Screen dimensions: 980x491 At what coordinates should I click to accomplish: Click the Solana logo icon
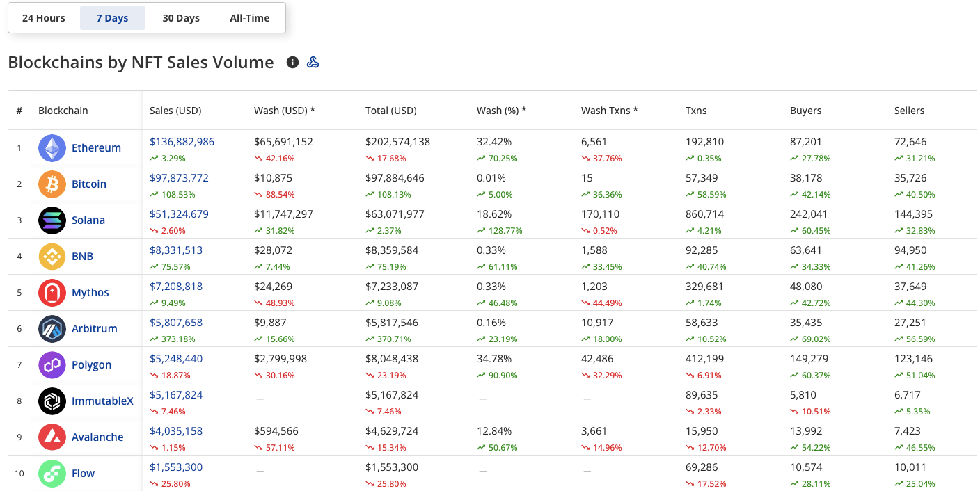tap(52, 220)
